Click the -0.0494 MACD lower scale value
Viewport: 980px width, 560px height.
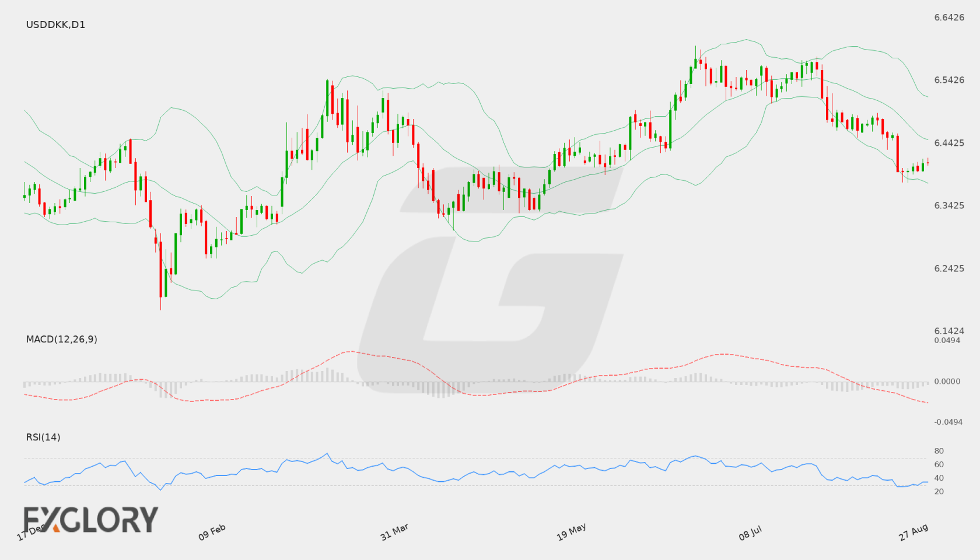pyautogui.click(x=949, y=422)
